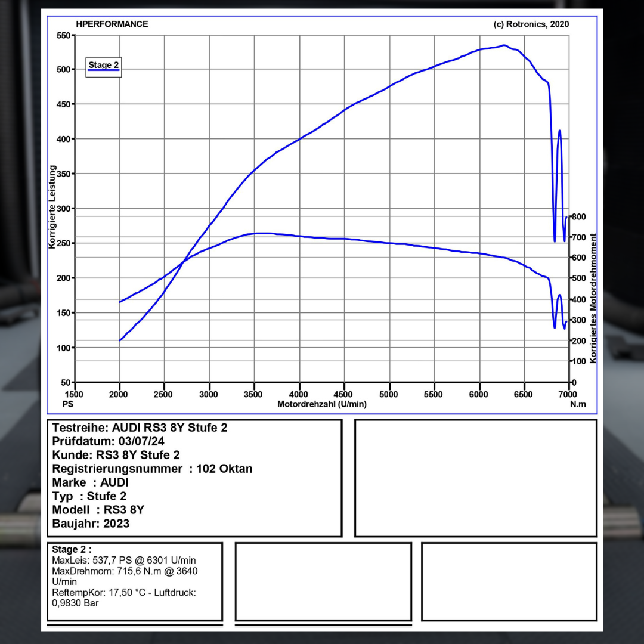This screenshot has width=644, height=644.
Task: Click the Rotronics 2020 copyright text
Action: click(x=531, y=24)
